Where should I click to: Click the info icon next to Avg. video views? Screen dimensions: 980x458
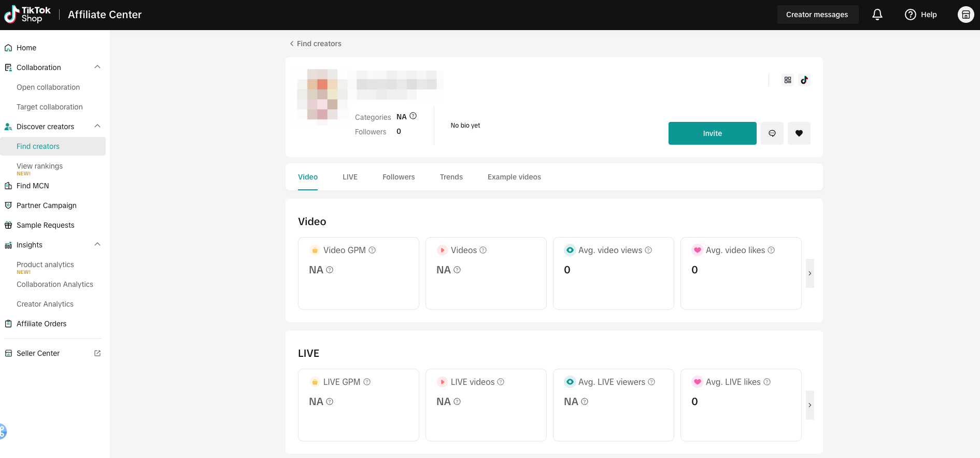(648, 250)
